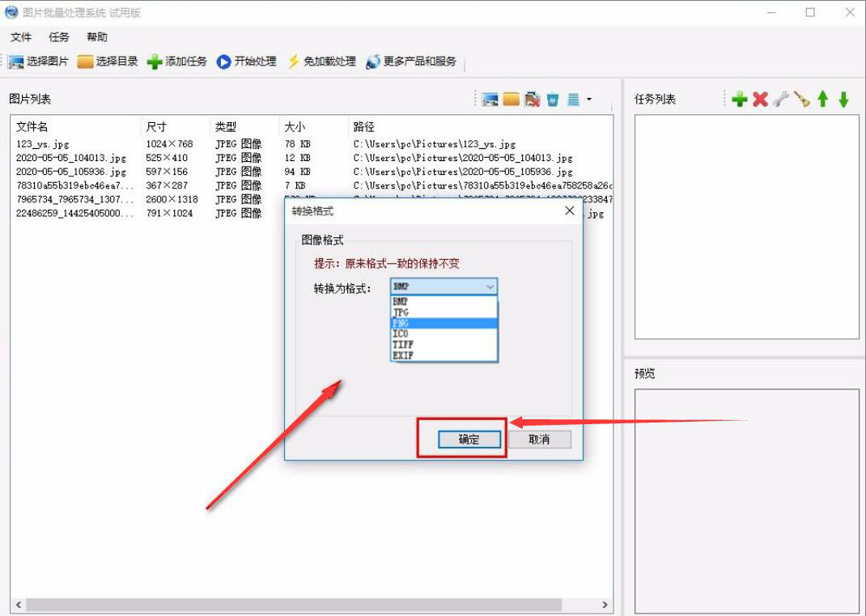Viewport: 866px width, 616px height.
Task: Click the red X delete icon in the task list toolbar
Action: pos(761,99)
